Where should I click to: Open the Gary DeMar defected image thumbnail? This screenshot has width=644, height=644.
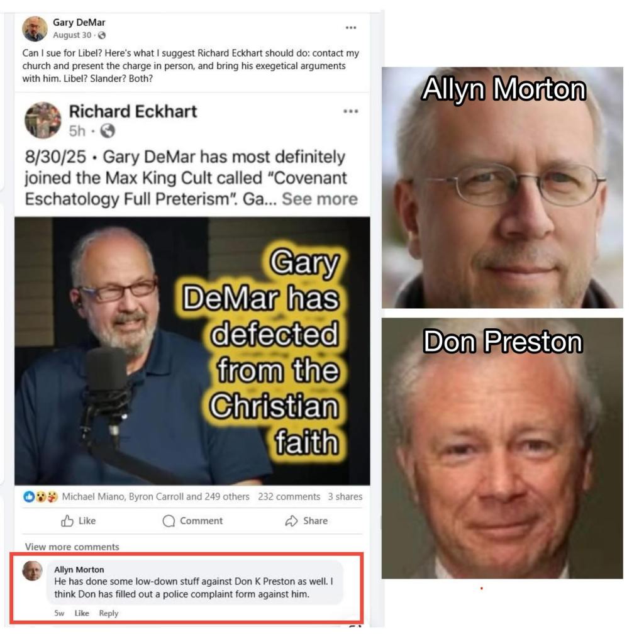coord(192,351)
